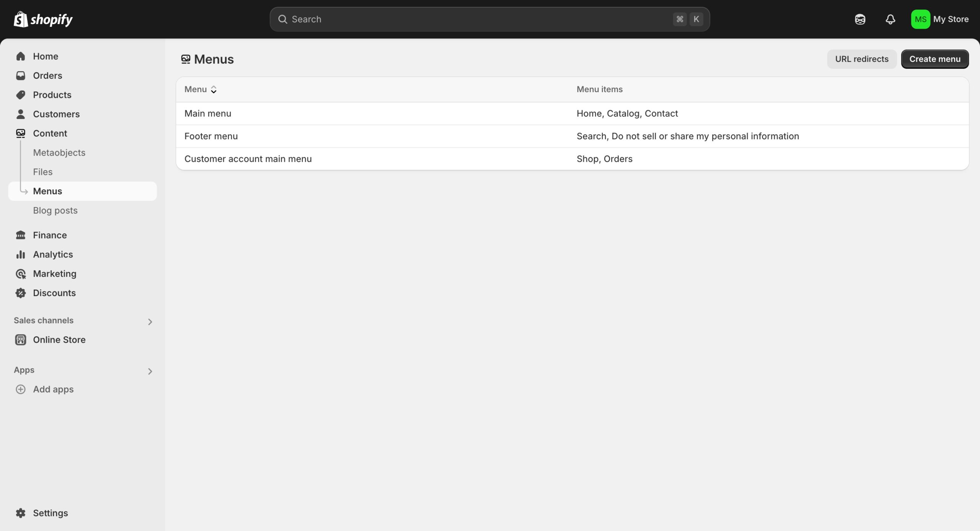Click the Shopify logo in the top bar

[x=43, y=19]
